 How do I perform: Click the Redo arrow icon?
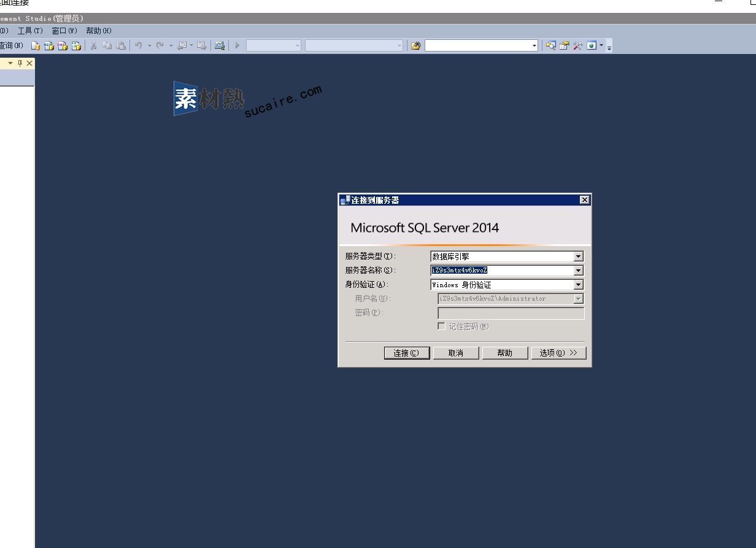160,45
